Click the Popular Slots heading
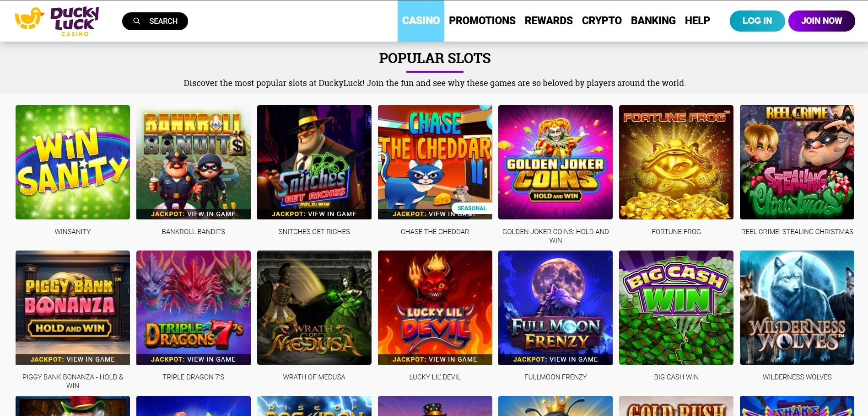 pyautogui.click(x=435, y=58)
